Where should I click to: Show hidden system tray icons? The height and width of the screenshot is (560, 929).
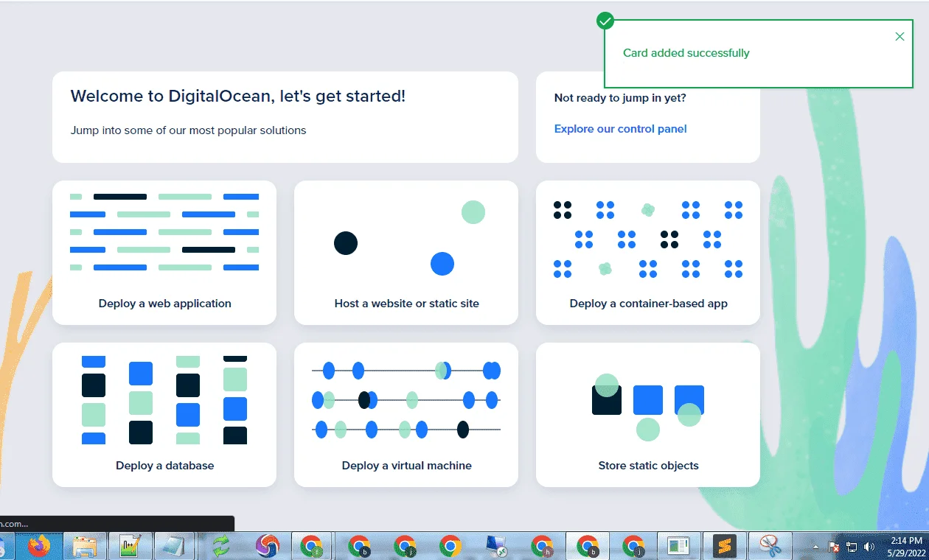[815, 547]
